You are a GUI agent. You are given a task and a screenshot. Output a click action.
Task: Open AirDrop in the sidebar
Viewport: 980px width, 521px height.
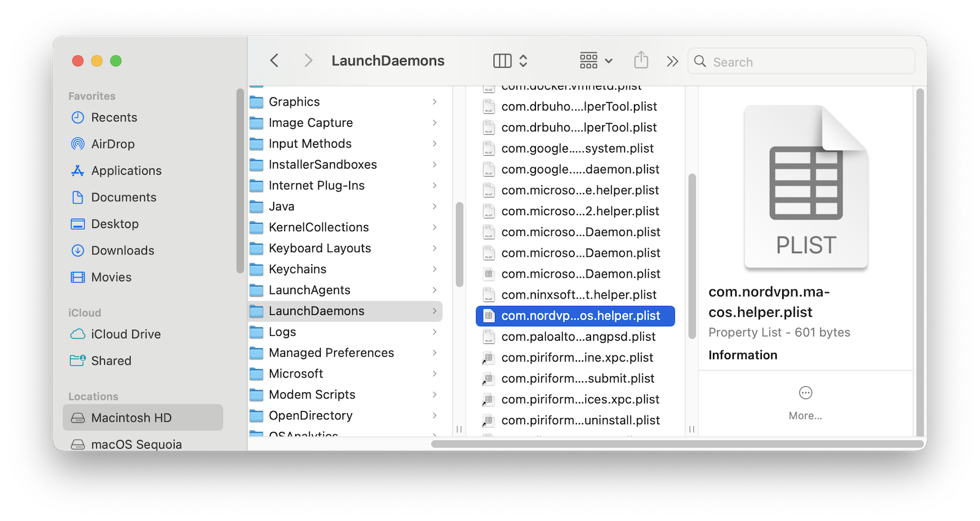(143, 144)
